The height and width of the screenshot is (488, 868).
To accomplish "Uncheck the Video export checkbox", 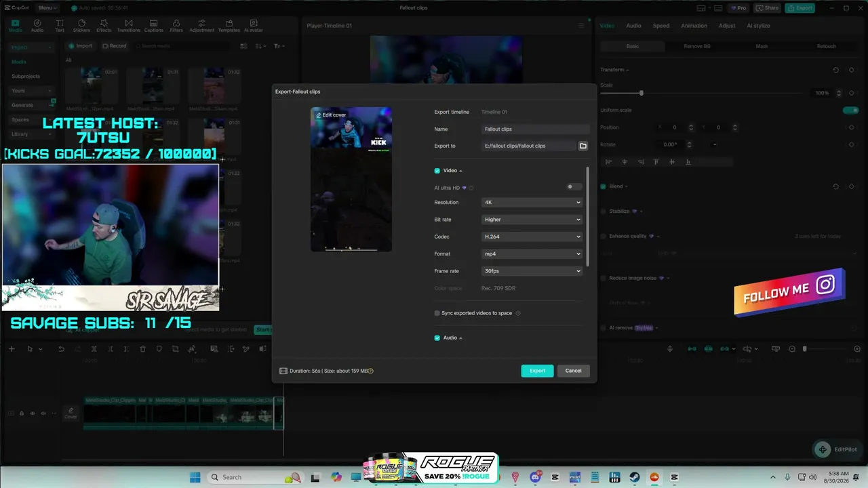I will tap(437, 171).
